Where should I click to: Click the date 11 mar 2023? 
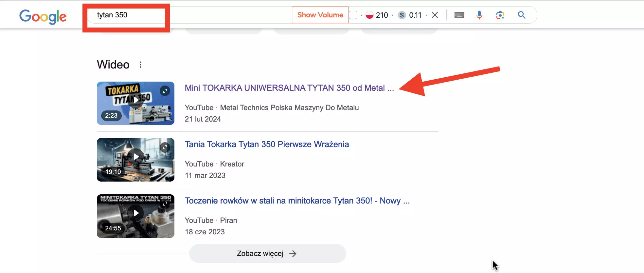205,175
